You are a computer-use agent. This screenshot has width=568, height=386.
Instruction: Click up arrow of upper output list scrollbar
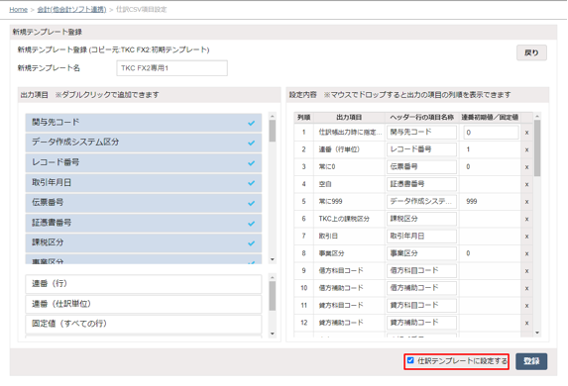[272, 116]
